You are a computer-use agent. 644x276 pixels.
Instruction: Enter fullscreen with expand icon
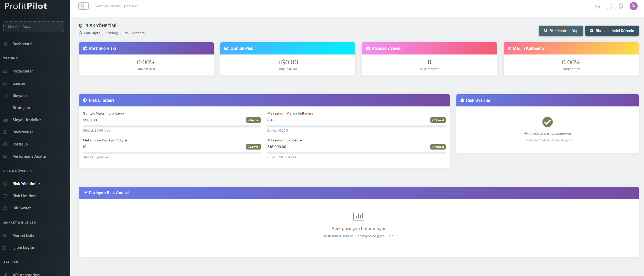pos(609,6)
